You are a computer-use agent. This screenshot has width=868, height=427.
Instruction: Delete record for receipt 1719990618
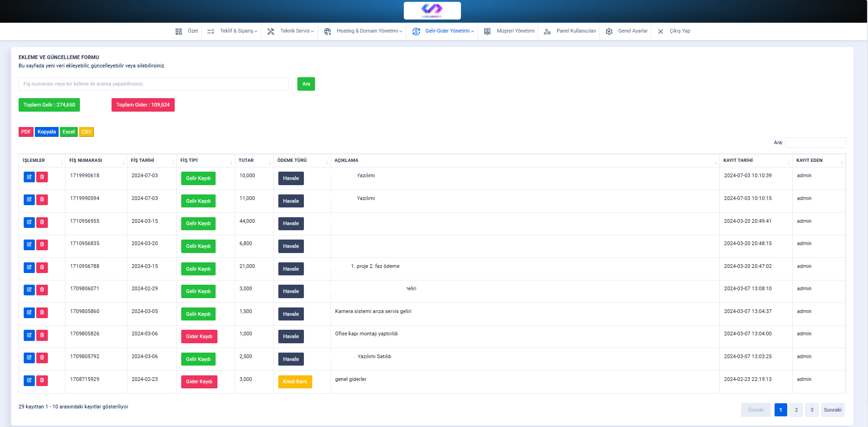[x=42, y=177]
